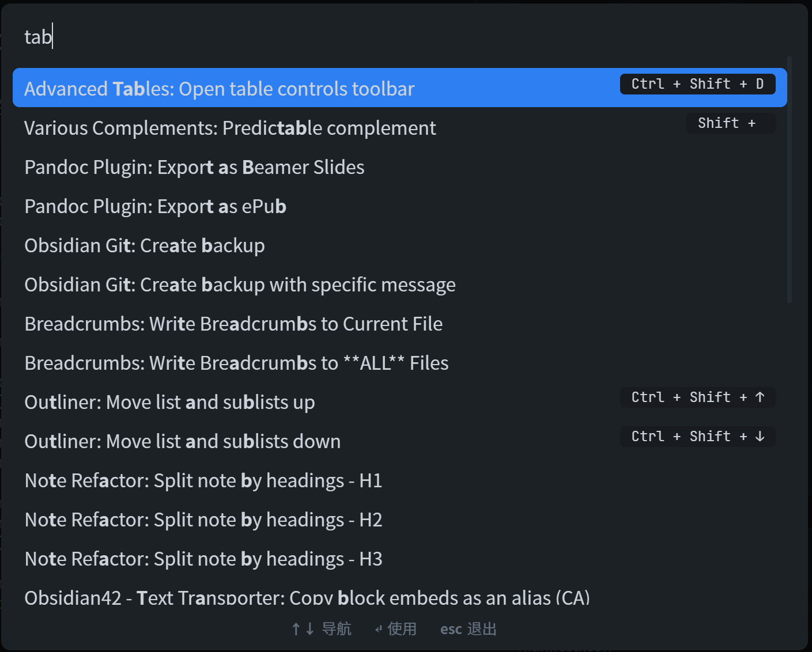Viewport: 812px width, 652px height.
Task: Run Obsidian Git: Create backup
Action: (144, 245)
